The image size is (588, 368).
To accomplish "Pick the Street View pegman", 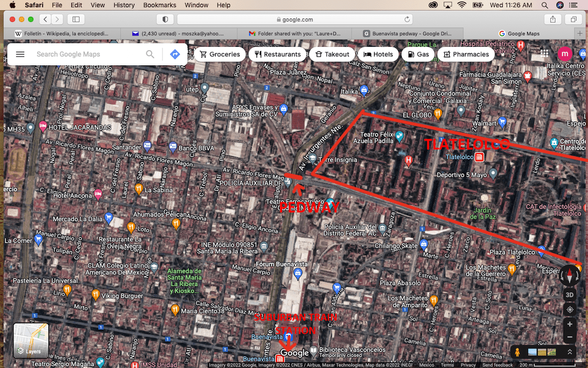I will 518,352.
